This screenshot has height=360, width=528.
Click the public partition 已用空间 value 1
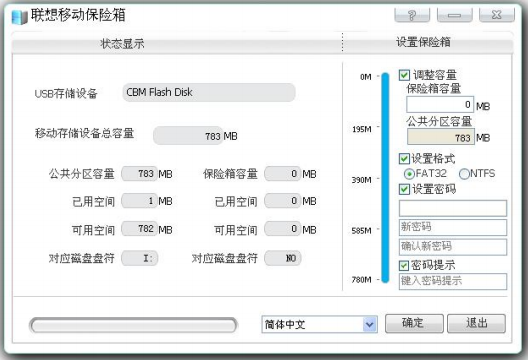coord(139,201)
